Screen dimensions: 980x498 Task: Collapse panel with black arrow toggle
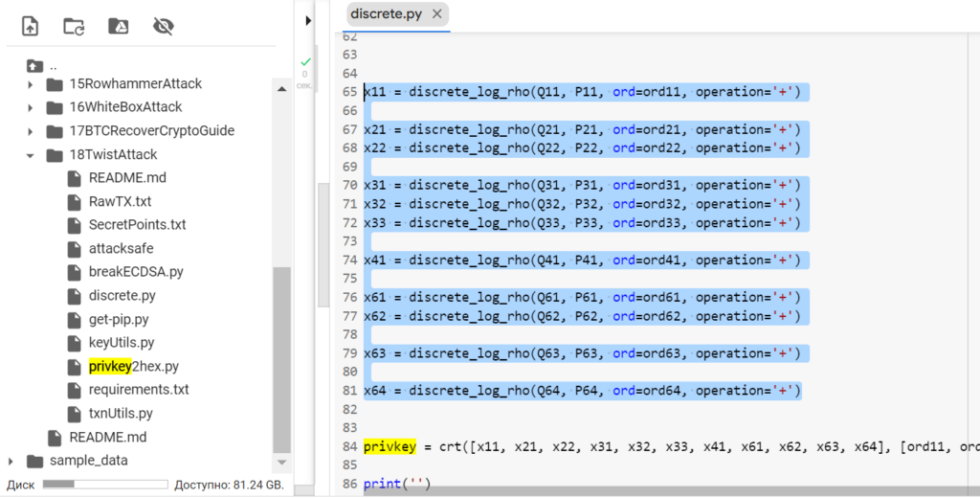307,21
